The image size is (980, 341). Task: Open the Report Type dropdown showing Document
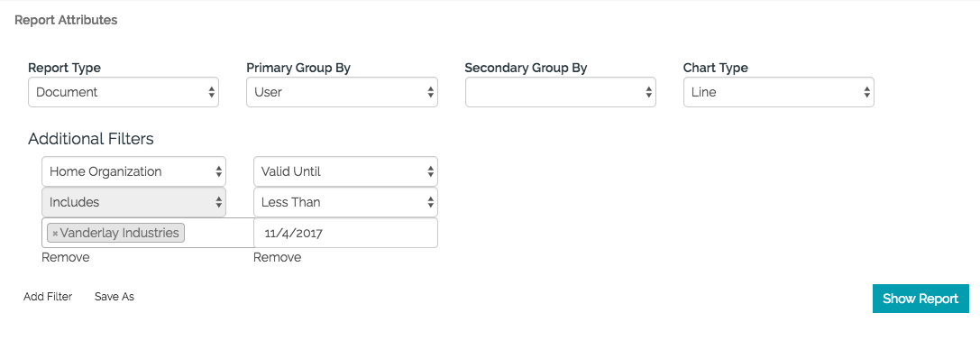click(124, 92)
